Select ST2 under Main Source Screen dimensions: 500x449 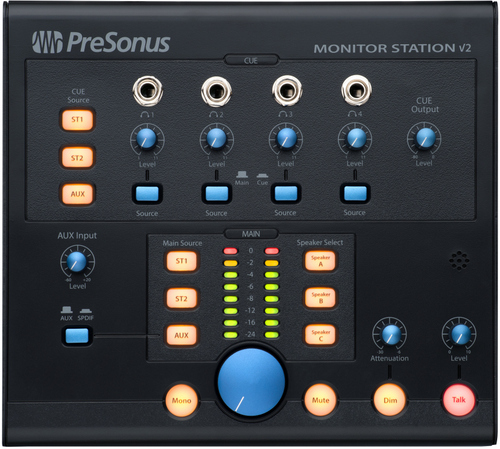point(182,298)
